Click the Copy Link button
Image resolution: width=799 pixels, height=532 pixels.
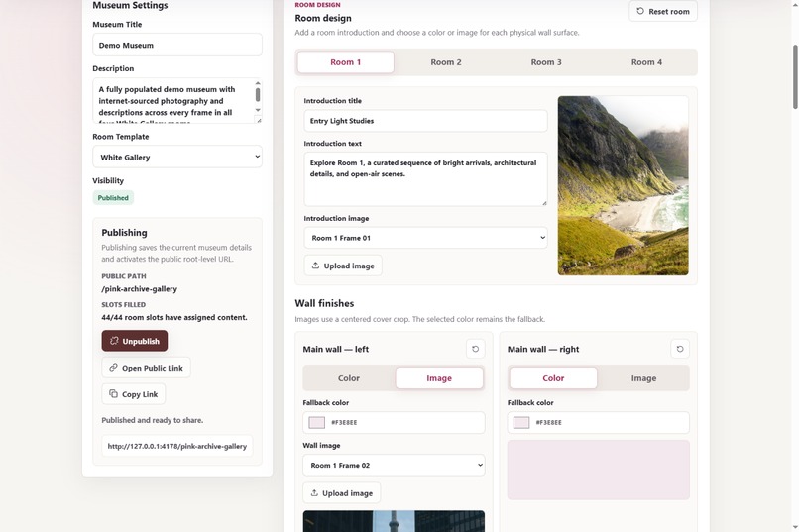[x=134, y=394]
